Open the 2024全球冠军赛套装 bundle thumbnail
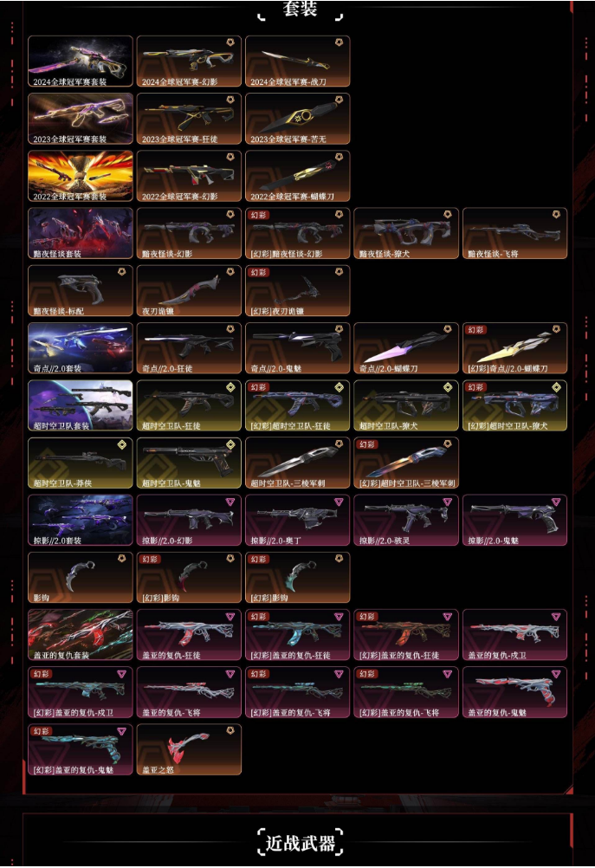This screenshot has height=868, width=595. [81, 62]
